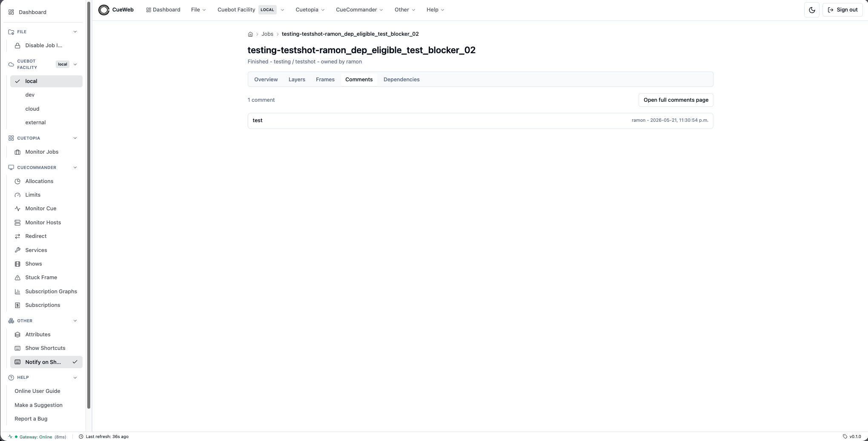The width and height of the screenshot is (868, 441).
Task: Open the Other menu in top bar
Action: coord(404,10)
